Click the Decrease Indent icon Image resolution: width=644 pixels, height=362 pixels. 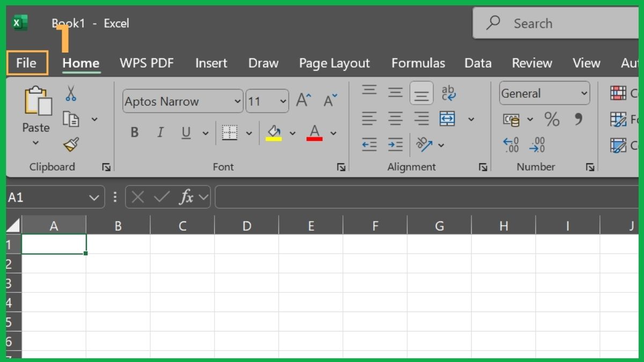click(x=369, y=145)
